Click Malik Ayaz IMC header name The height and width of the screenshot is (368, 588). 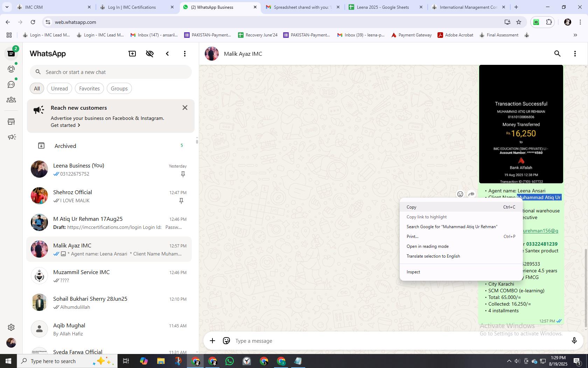click(x=243, y=54)
